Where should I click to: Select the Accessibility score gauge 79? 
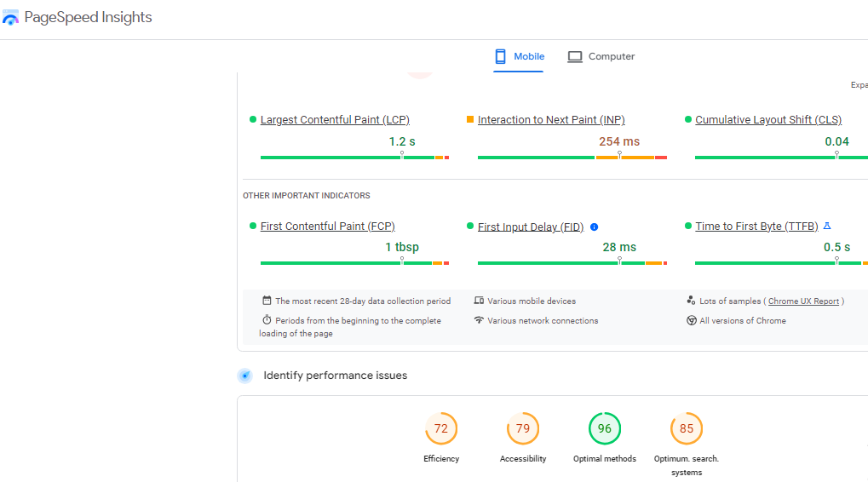point(523,428)
